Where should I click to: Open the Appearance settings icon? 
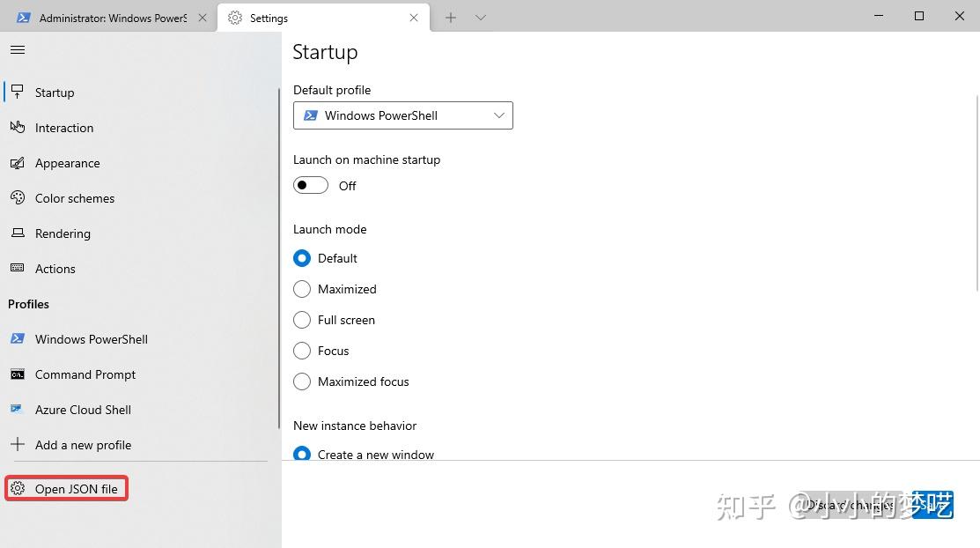[16, 162]
